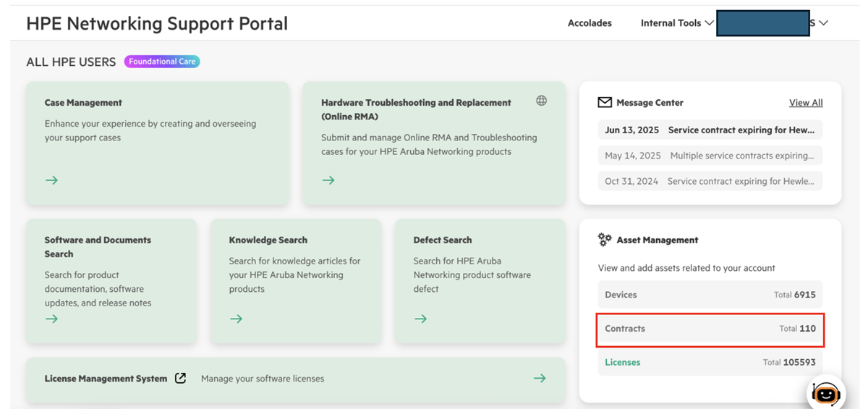
Task: Click the arrow on Software and Documents Search
Action: pos(51,319)
